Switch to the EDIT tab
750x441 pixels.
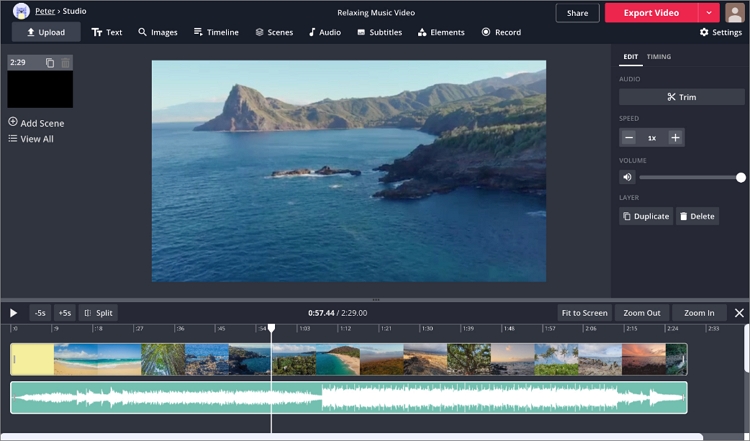click(x=630, y=56)
